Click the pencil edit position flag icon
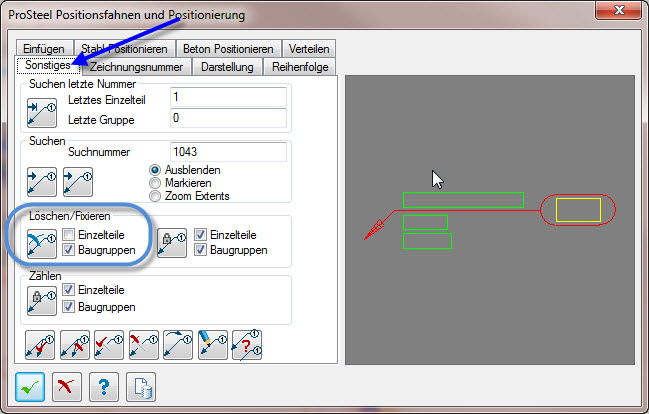 click(213, 345)
